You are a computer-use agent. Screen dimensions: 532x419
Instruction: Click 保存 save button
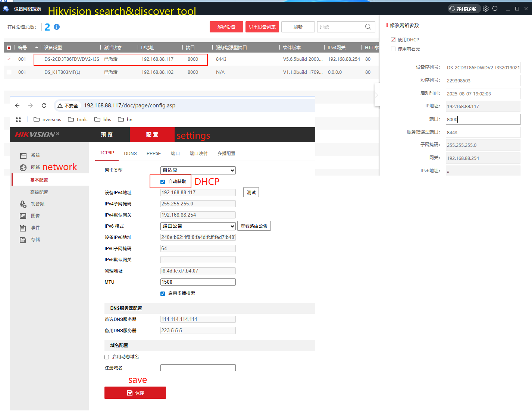pyautogui.click(x=135, y=393)
